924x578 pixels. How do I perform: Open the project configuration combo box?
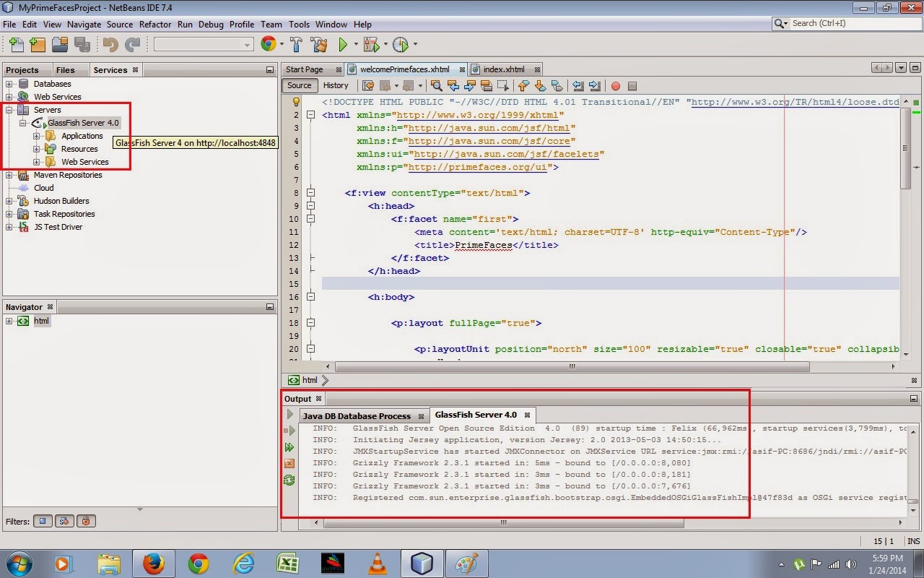tap(203, 45)
